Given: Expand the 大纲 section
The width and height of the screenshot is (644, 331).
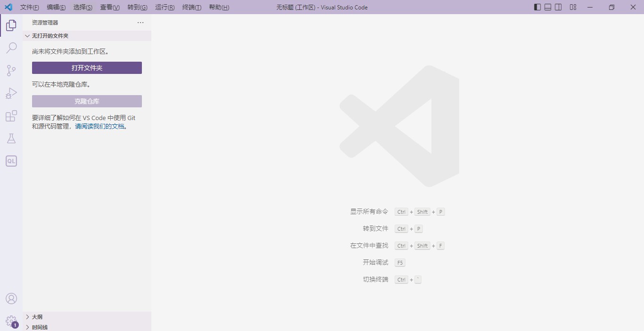Looking at the screenshot, I should point(87,317).
